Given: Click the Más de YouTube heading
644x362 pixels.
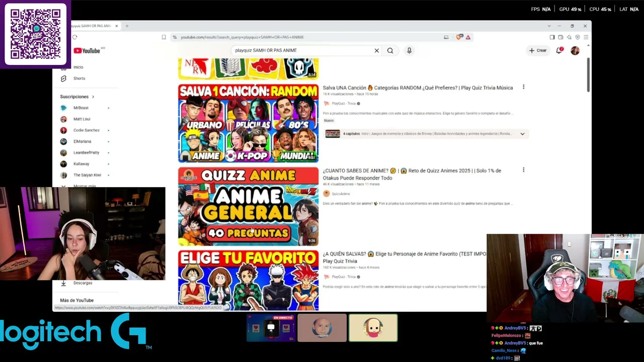Looking at the screenshot, I should pyautogui.click(x=77, y=300).
